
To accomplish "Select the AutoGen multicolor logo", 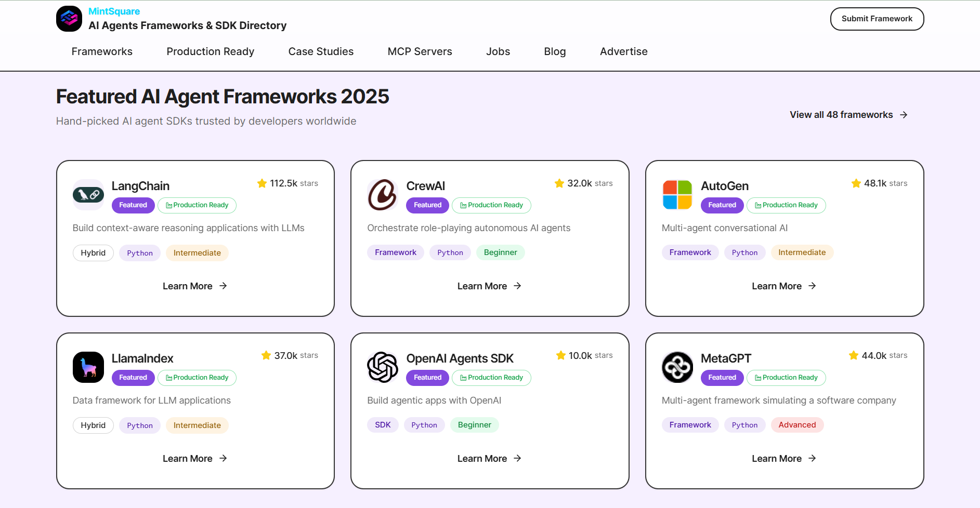I will pyautogui.click(x=677, y=195).
